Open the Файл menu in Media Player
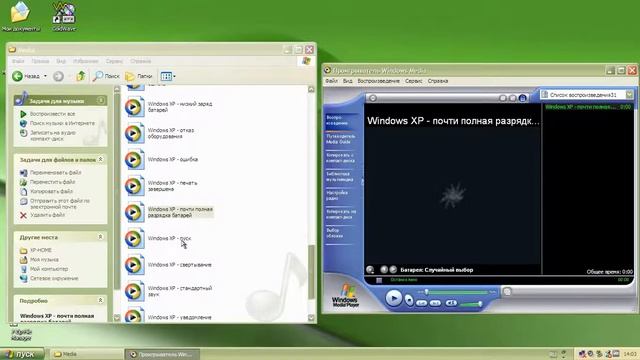The width and height of the screenshot is (640, 360). (331, 81)
